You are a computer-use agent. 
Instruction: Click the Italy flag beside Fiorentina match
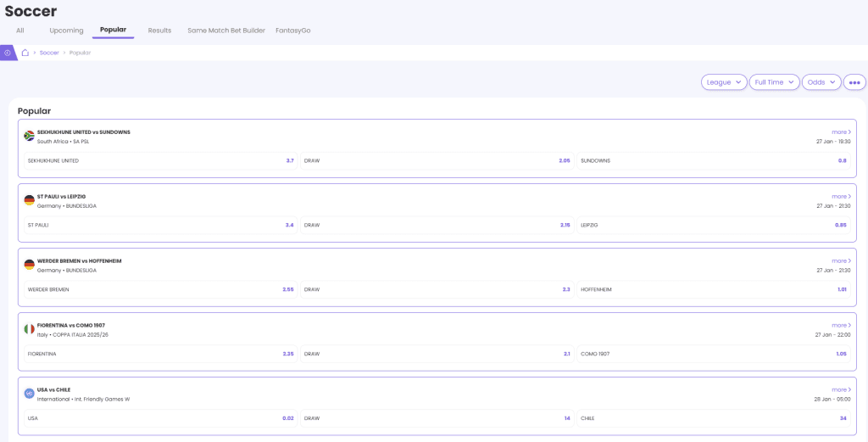pos(30,329)
